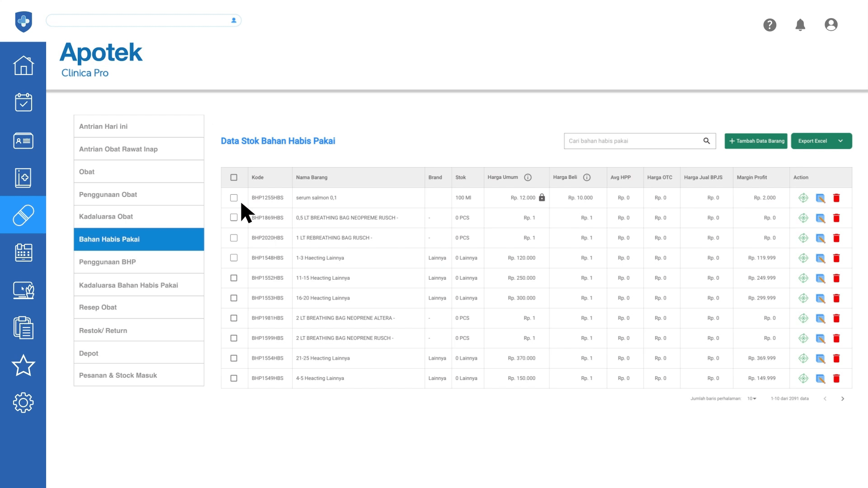Select checkbox for BHP1554HBS row

tap(234, 358)
